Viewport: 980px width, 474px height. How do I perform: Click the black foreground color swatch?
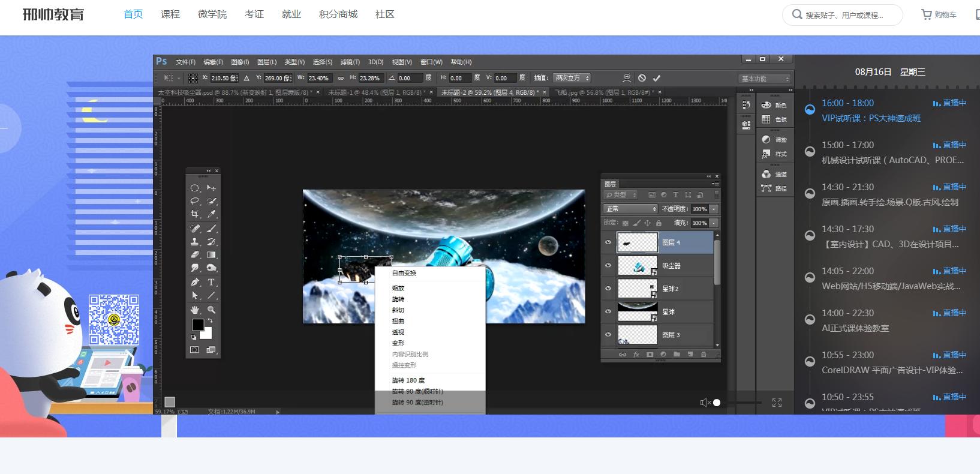point(197,325)
